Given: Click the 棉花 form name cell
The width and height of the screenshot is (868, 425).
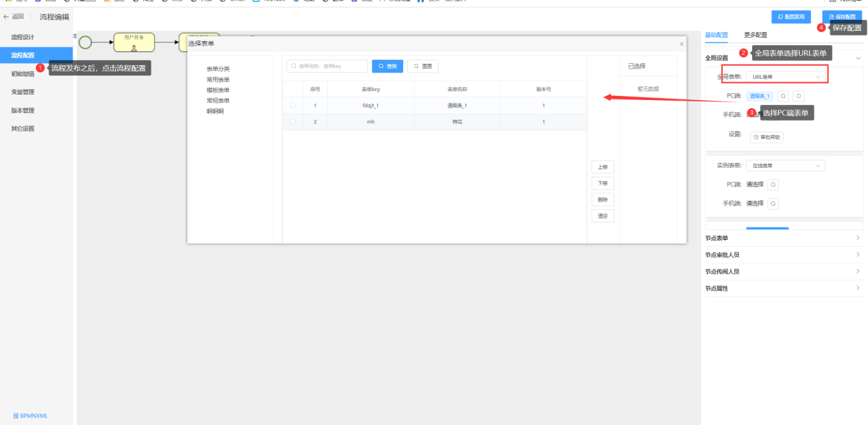Looking at the screenshot, I should pyautogui.click(x=457, y=122).
